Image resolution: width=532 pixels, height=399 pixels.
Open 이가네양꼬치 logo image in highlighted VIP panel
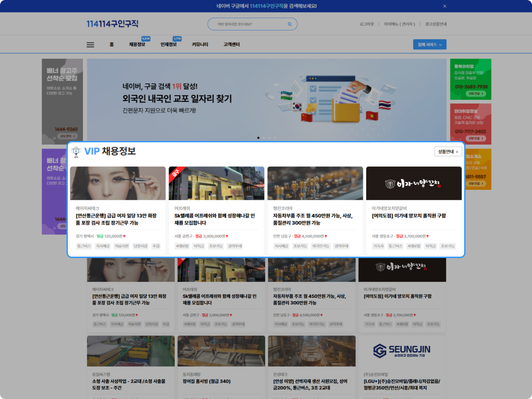pos(414,183)
